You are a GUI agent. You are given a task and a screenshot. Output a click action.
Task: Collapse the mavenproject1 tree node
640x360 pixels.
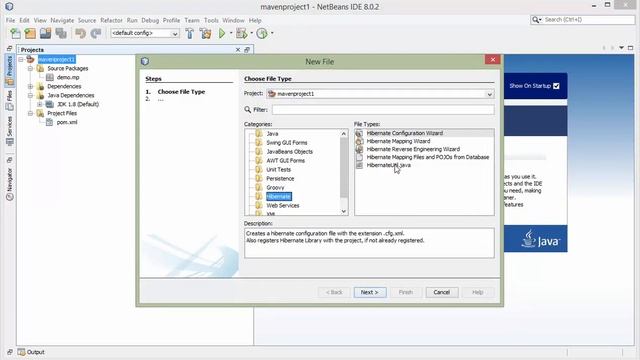[x=21, y=60]
